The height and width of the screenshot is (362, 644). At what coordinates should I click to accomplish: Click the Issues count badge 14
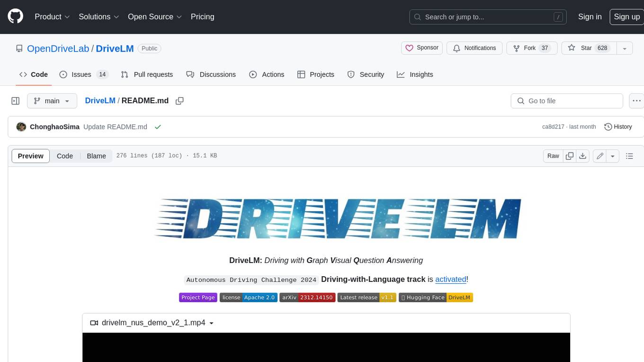102,74
